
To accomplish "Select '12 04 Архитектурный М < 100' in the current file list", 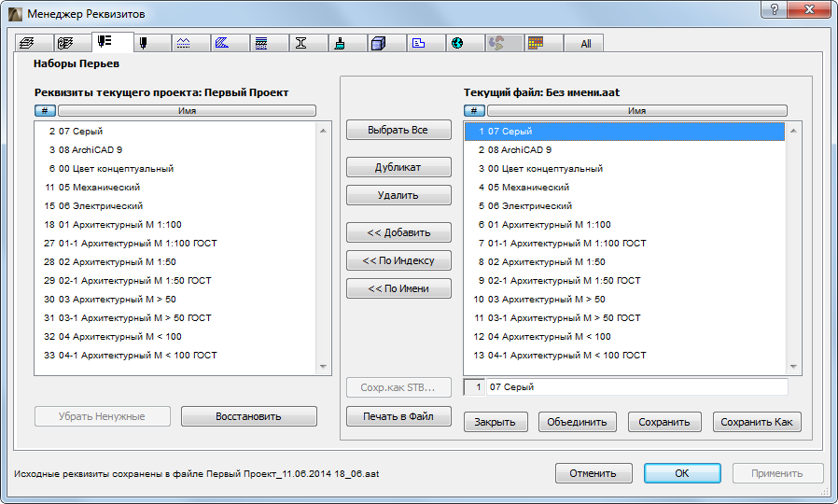I will pos(624,337).
